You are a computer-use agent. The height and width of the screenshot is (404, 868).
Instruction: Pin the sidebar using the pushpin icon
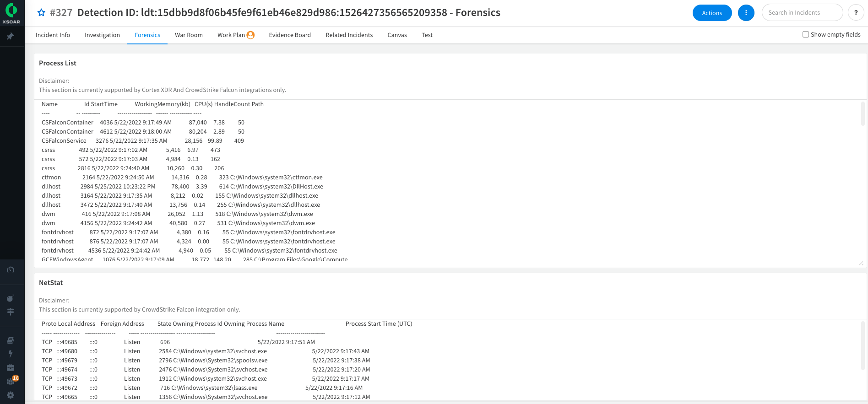click(11, 36)
